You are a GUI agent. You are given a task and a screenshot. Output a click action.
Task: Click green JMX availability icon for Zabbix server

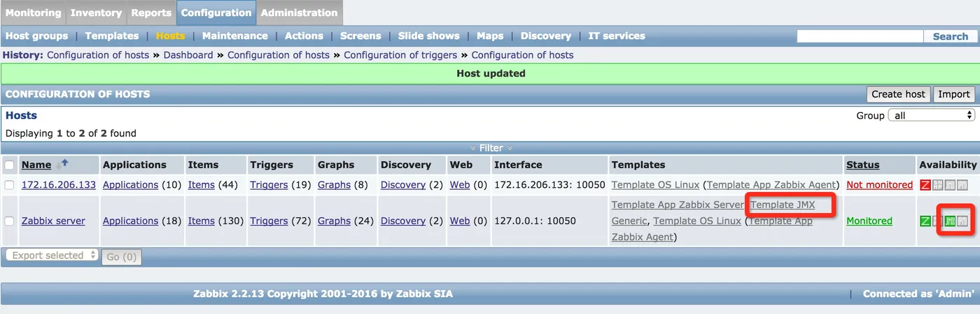pyautogui.click(x=950, y=221)
